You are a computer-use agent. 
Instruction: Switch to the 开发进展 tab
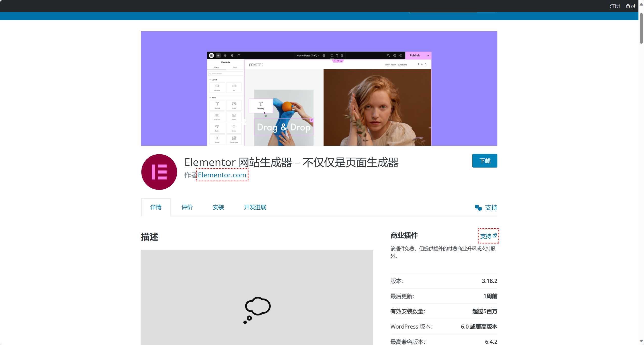tap(255, 207)
